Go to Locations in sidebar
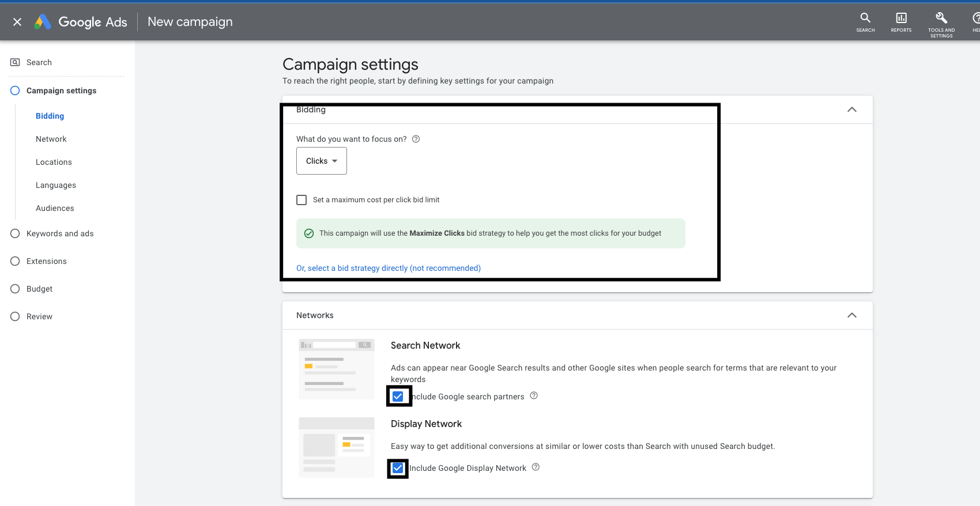The height and width of the screenshot is (506, 980). [54, 162]
